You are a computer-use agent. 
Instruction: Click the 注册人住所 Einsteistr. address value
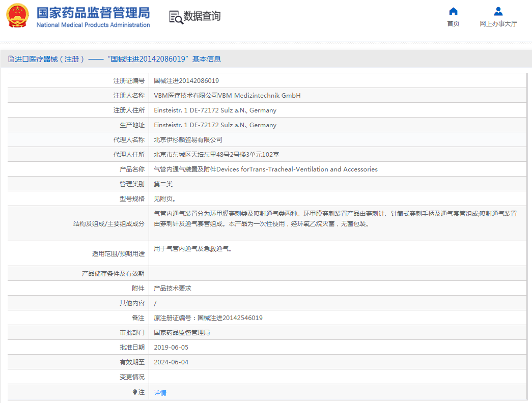[215, 110]
